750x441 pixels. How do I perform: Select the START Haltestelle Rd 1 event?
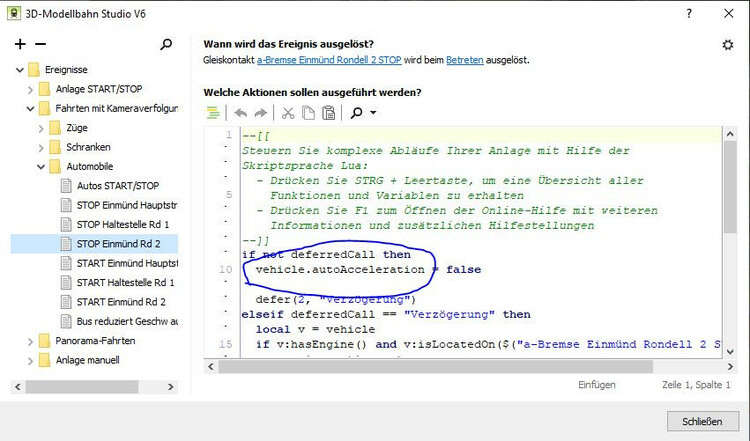coord(125,283)
